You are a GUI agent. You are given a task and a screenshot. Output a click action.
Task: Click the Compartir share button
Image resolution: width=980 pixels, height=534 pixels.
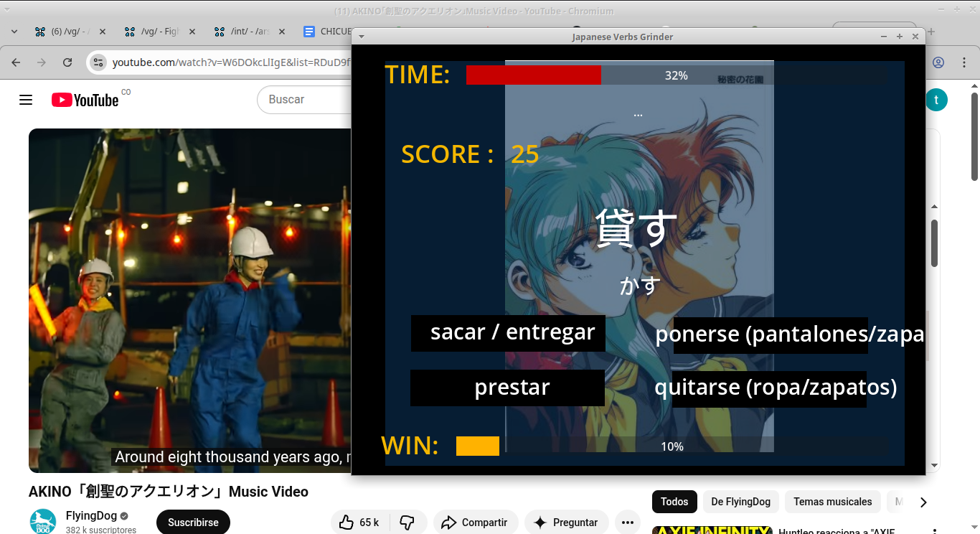[x=475, y=523]
